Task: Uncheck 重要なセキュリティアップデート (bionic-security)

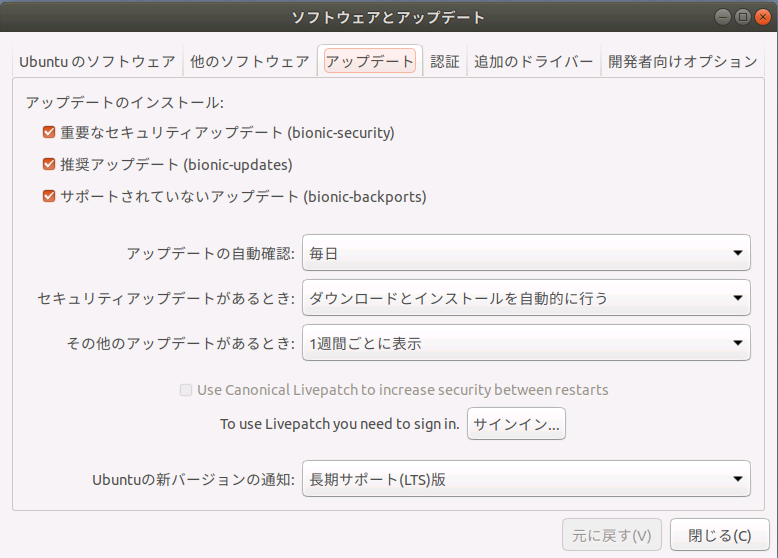Action: coord(49,132)
